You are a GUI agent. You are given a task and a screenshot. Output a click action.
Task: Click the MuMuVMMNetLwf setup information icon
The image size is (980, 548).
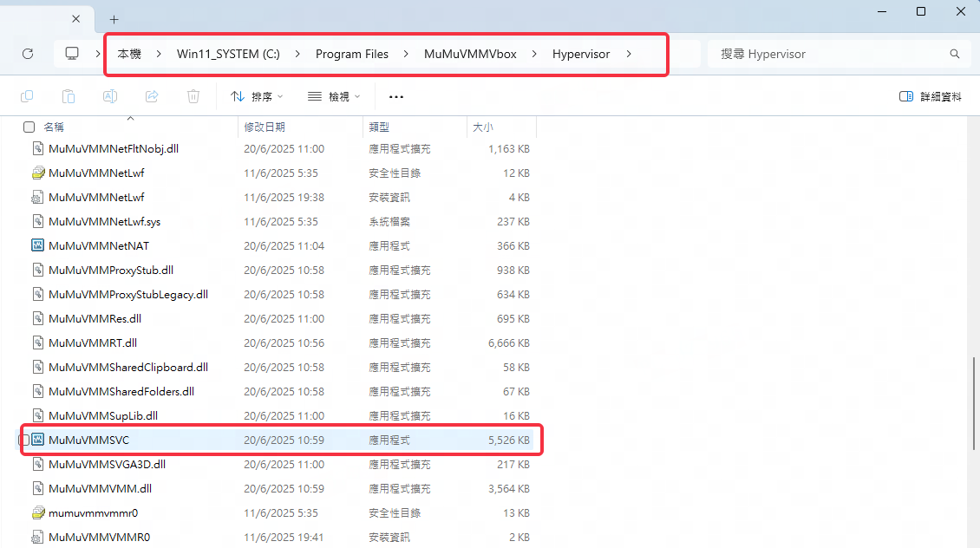tap(37, 197)
